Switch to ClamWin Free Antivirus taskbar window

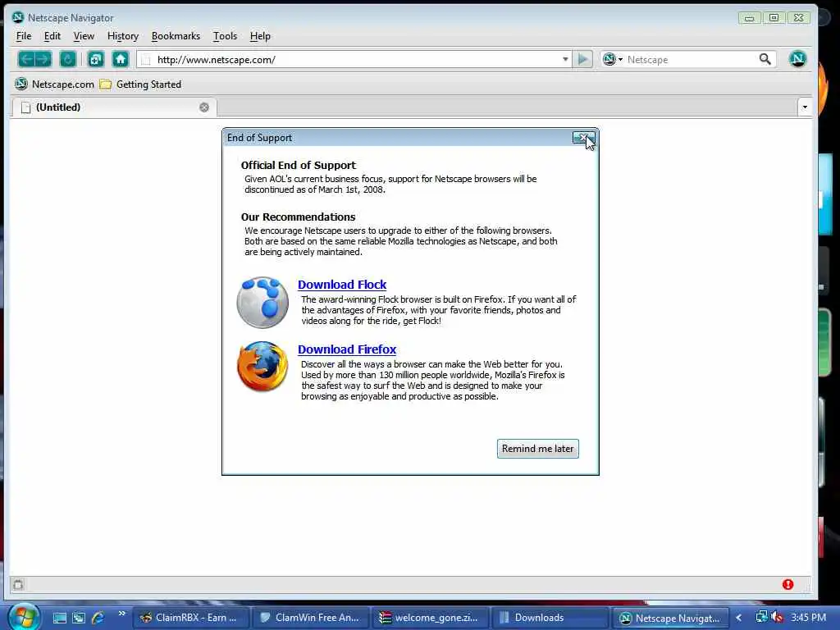tap(310, 618)
